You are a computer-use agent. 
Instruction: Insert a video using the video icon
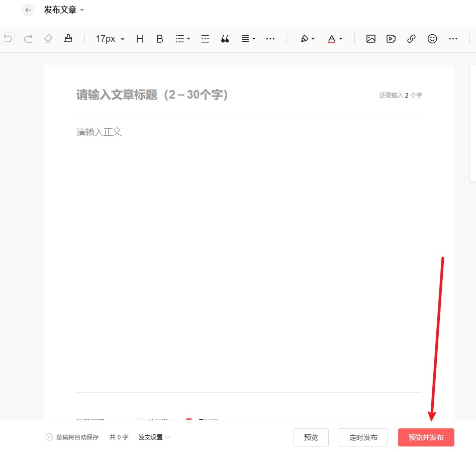pos(391,39)
